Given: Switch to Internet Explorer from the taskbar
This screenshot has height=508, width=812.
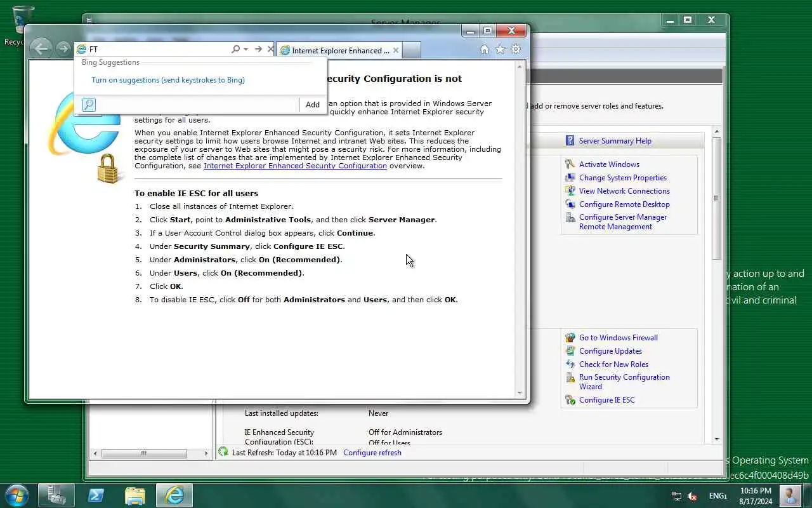Looking at the screenshot, I should coord(174,495).
